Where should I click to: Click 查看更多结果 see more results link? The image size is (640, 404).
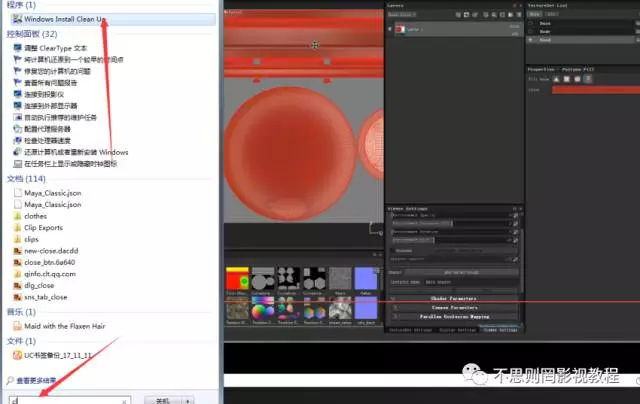click(x=35, y=381)
